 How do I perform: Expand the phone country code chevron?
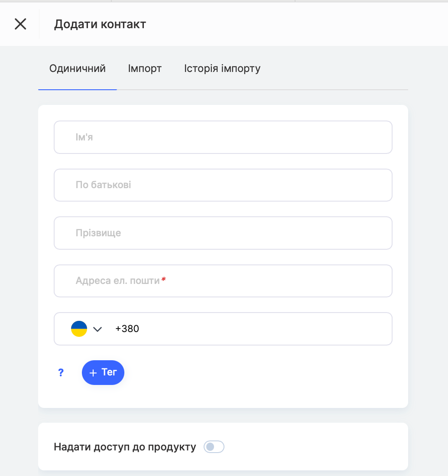click(97, 329)
